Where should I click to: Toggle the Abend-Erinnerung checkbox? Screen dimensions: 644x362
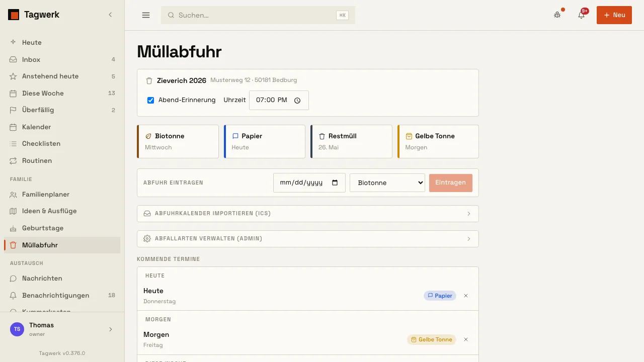pyautogui.click(x=150, y=100)
